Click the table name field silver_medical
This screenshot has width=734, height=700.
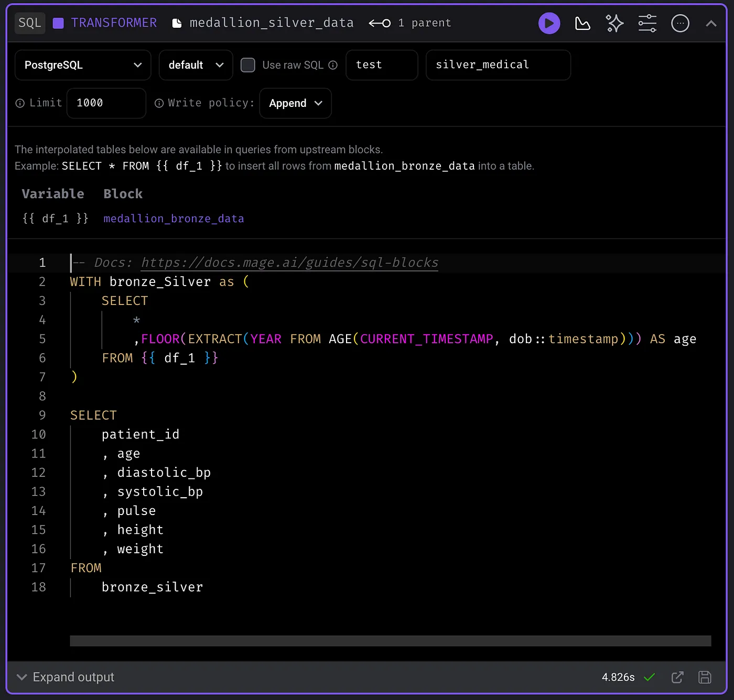[498, 65]
